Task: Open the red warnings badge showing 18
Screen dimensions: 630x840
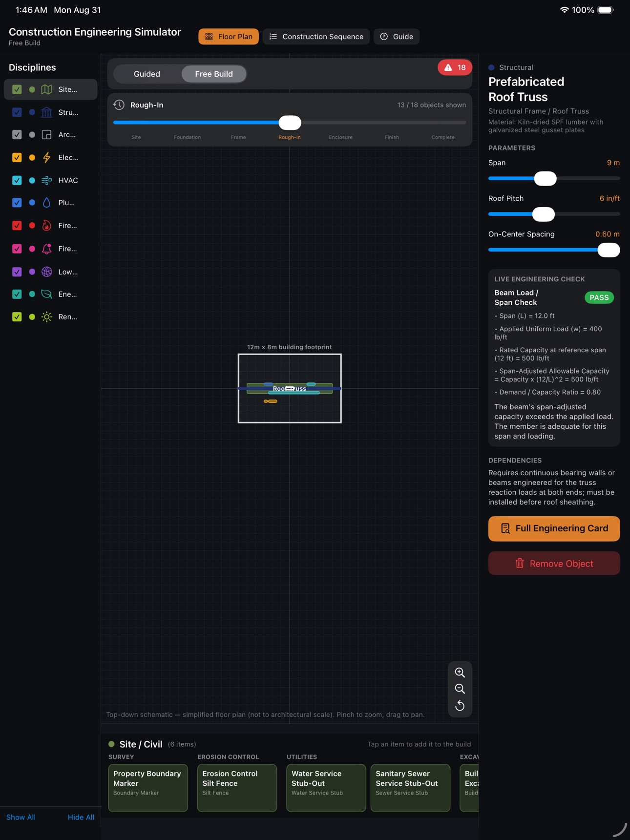Action: (x=455, y=67)
